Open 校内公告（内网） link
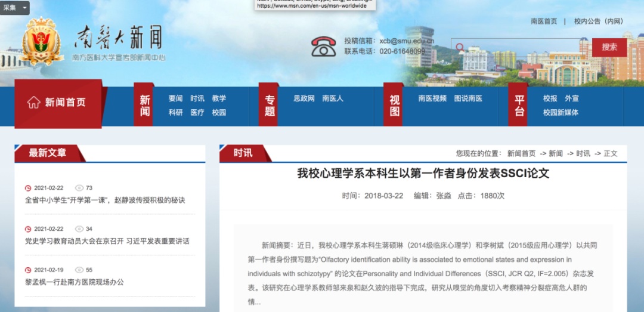The width and height of the screenshot is (644, 312). click(x=598, y=21)
